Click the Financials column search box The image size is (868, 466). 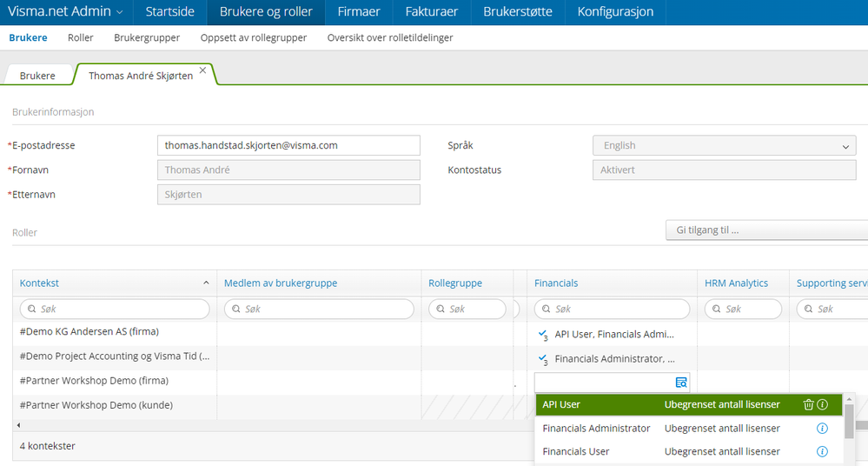612,310
